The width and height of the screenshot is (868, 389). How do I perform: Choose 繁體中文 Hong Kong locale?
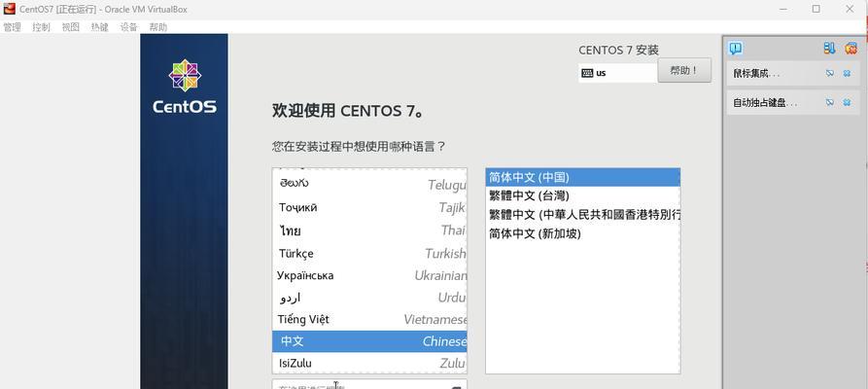583,215
